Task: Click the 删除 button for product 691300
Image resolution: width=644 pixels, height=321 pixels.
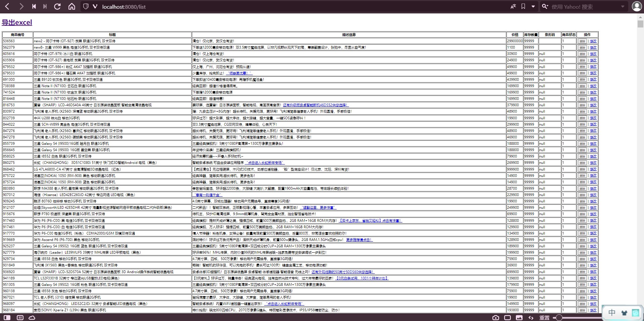Action: tap(582, 80)
